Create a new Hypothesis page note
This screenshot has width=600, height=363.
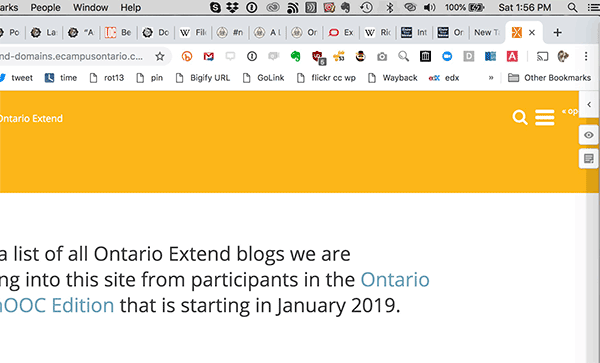click(589, 158)
